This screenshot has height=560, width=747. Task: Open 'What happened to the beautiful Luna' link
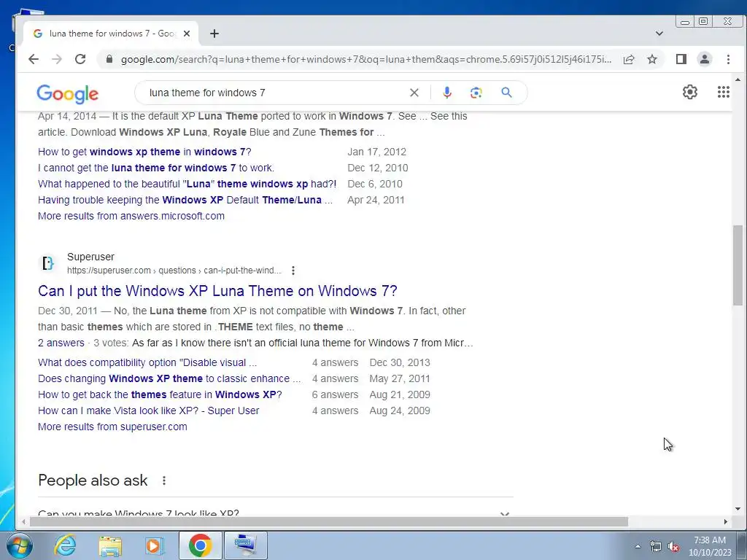coord(187,184)
